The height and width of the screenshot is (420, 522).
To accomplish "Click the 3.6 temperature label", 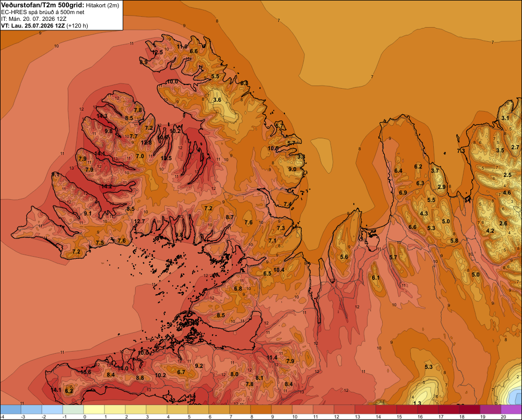I will (x=217, y=100).
